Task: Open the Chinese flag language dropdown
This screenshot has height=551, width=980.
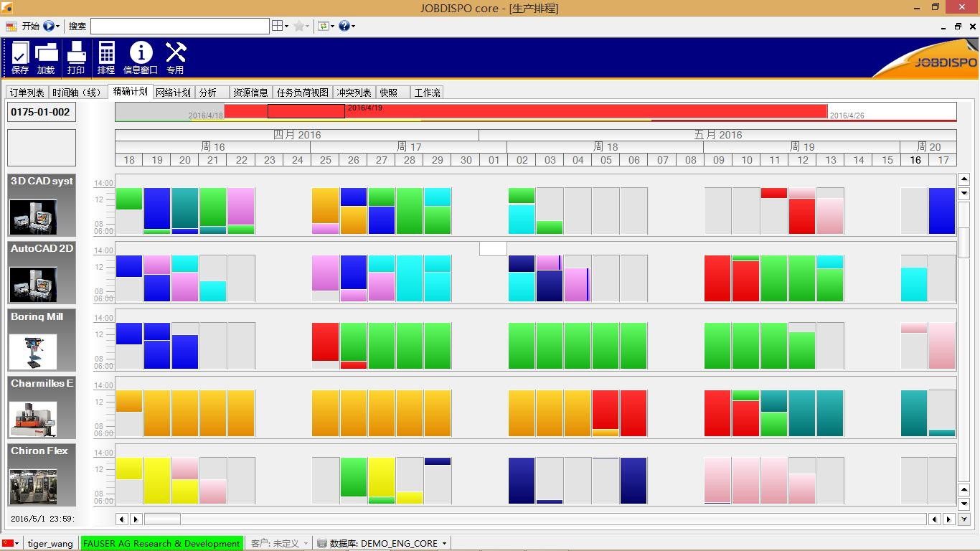Action: pos(11,543)
